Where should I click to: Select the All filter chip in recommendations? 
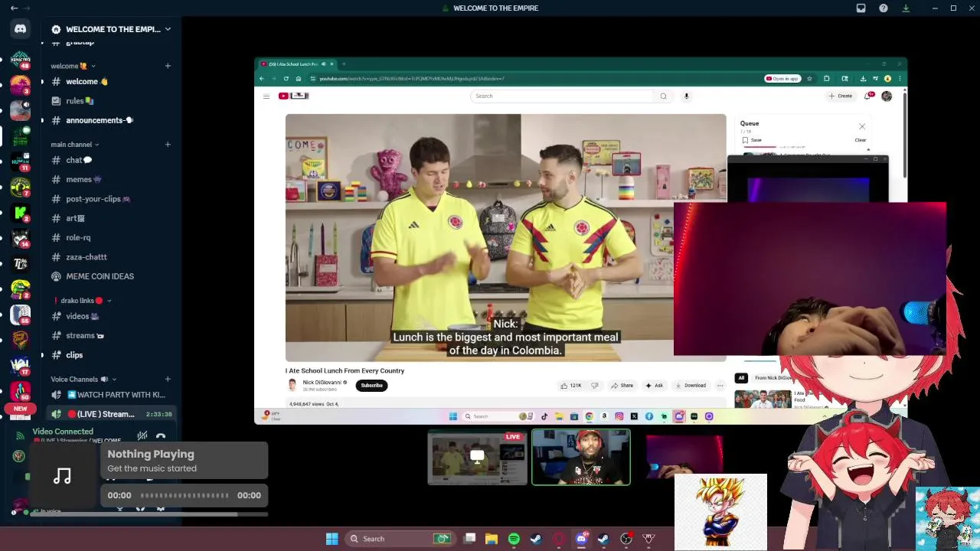(x=741, y=377)
